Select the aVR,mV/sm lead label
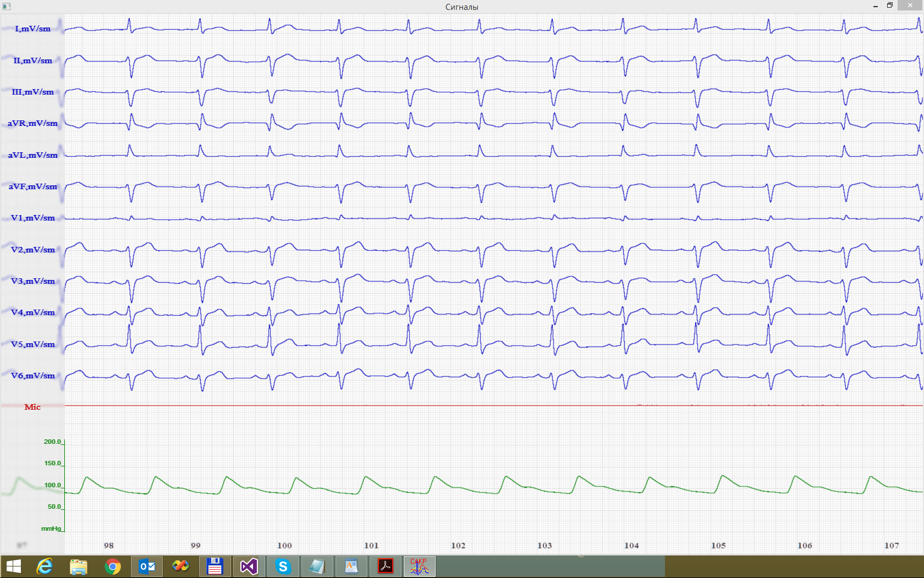 click(x=32, y=123)
